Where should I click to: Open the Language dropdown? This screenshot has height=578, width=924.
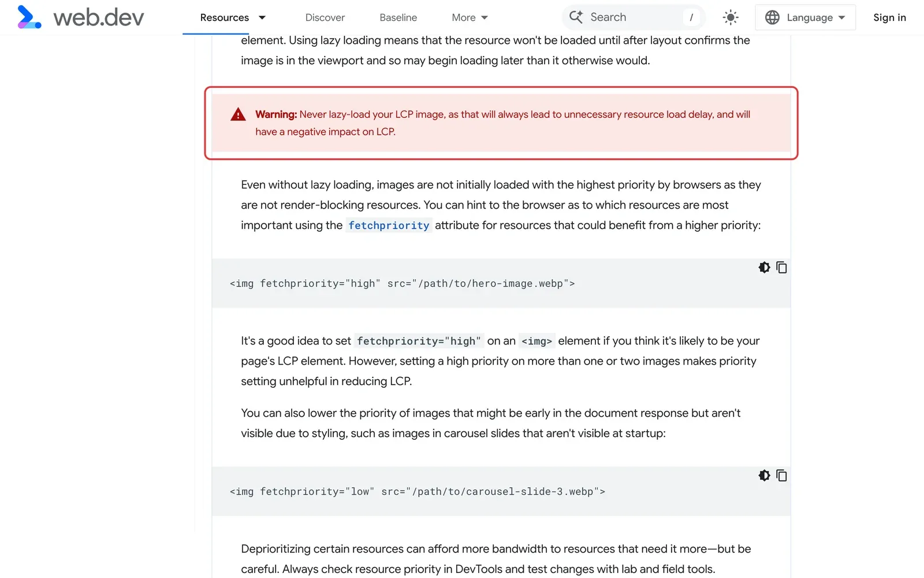click(805, 17)
